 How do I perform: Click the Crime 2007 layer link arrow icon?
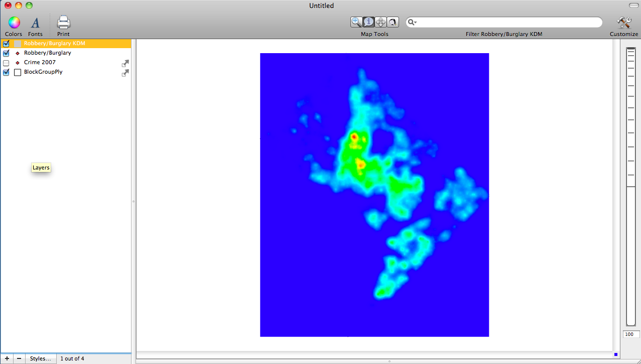125,63
